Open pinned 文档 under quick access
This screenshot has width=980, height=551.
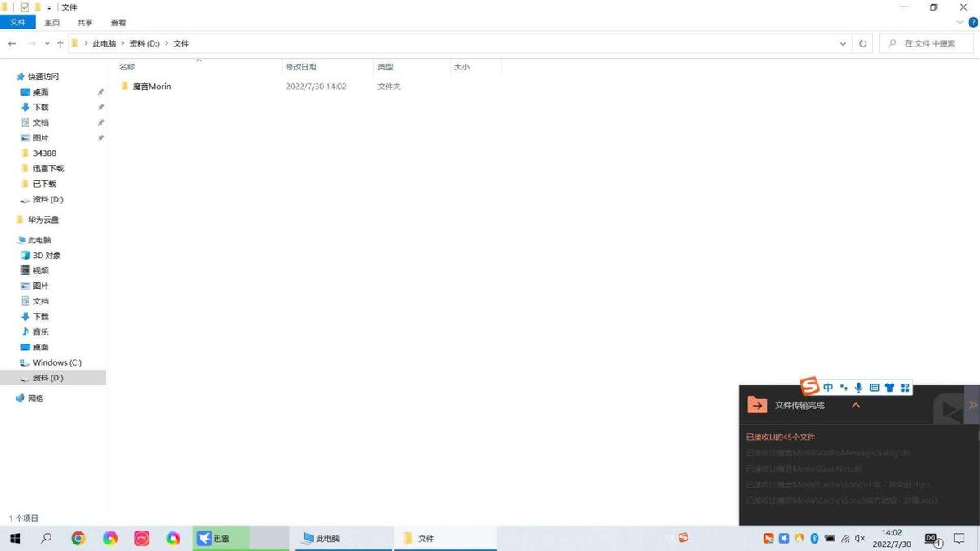(40, 122)
